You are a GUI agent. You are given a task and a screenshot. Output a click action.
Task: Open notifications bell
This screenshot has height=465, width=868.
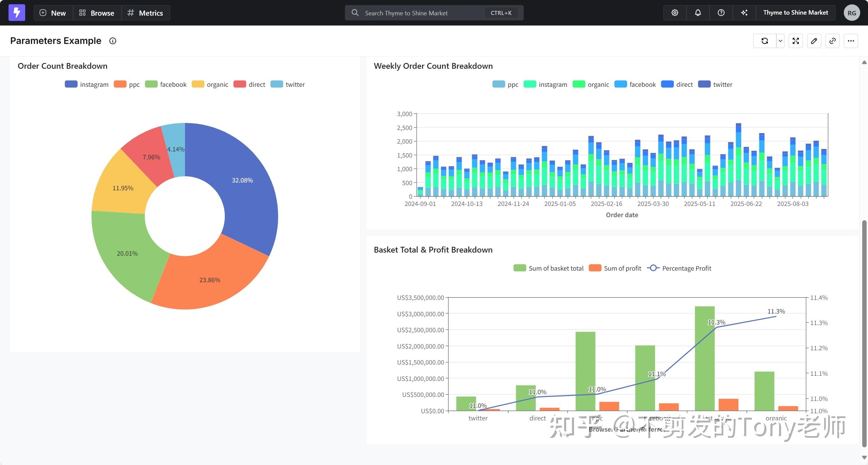click(x=698, y=13)
